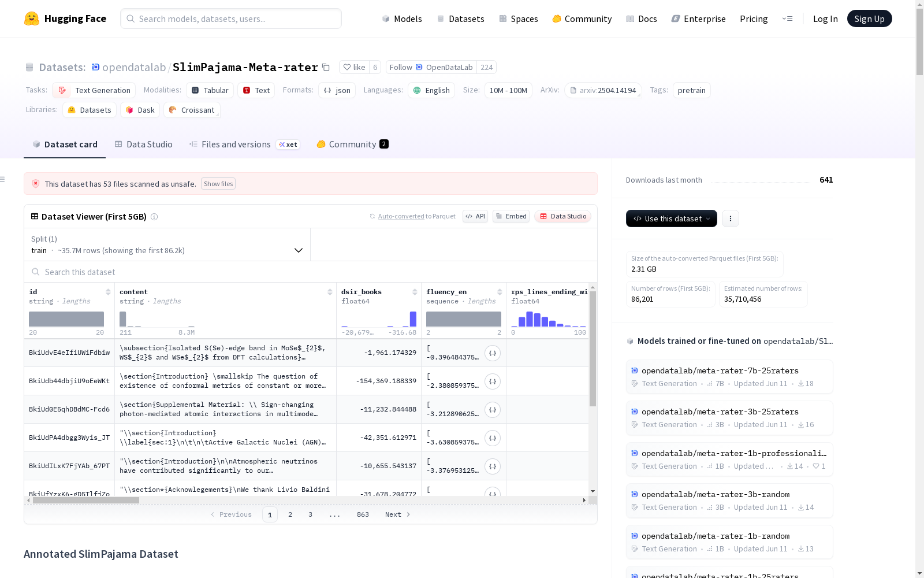Viewport: 924px width, 578px height.
Task: Open the Embed viewer option
Action: (511, 216)
